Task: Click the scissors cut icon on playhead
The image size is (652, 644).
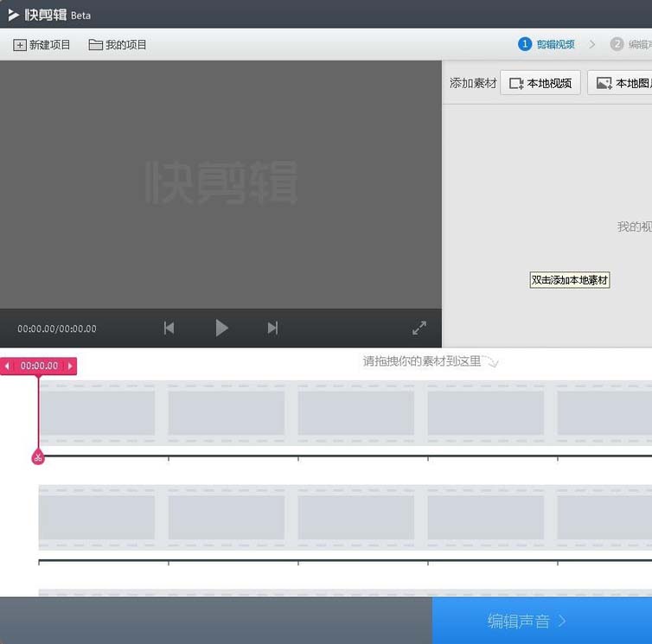Action: (38, 458)
